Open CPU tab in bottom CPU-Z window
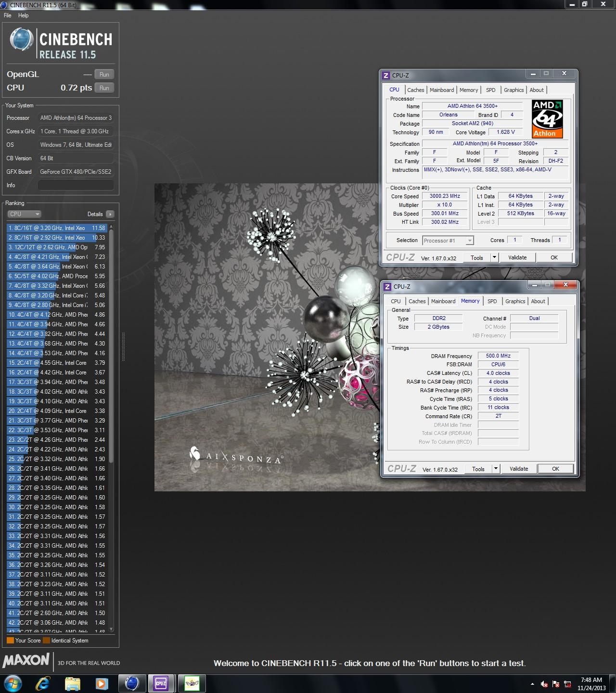Image resolution: width=616 pixels, height=693 pixels. click(396, 301)
